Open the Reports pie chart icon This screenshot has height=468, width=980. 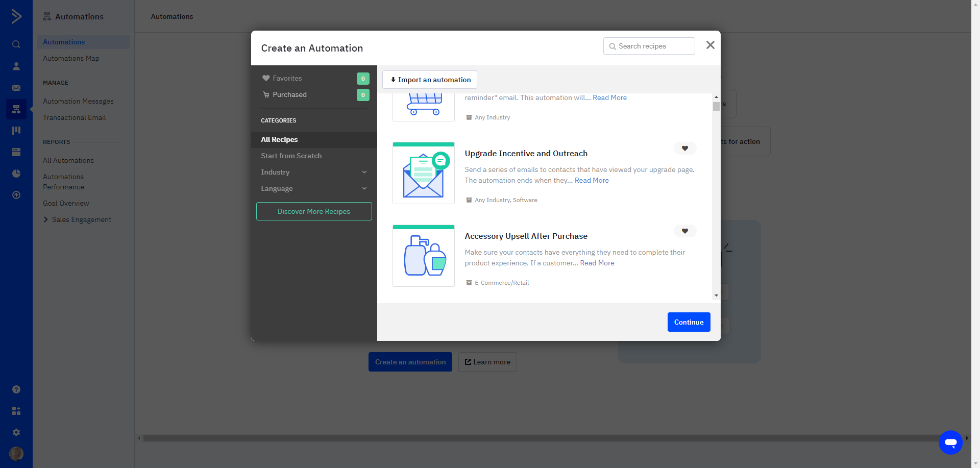click(16, 174)
